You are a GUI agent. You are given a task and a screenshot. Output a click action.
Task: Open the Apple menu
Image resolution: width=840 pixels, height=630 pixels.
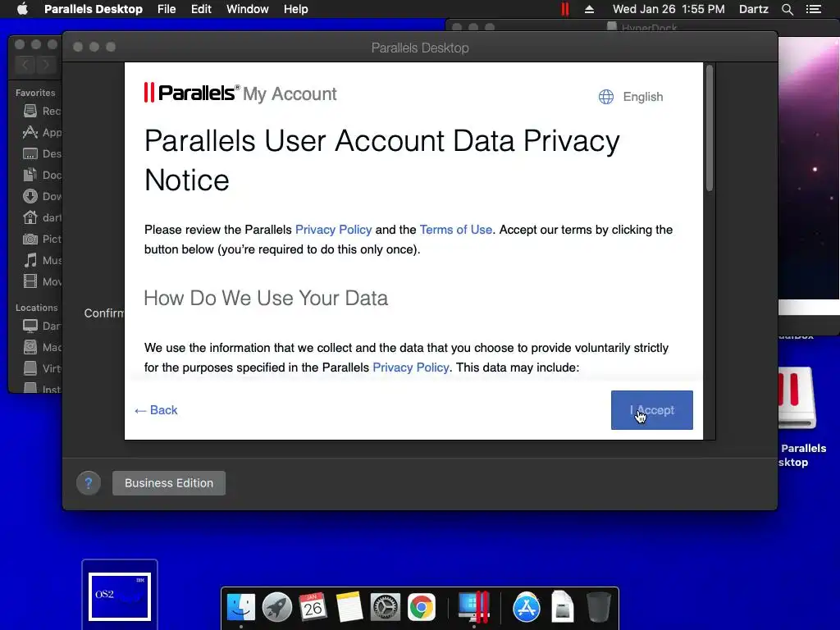[x=22, y=9]
